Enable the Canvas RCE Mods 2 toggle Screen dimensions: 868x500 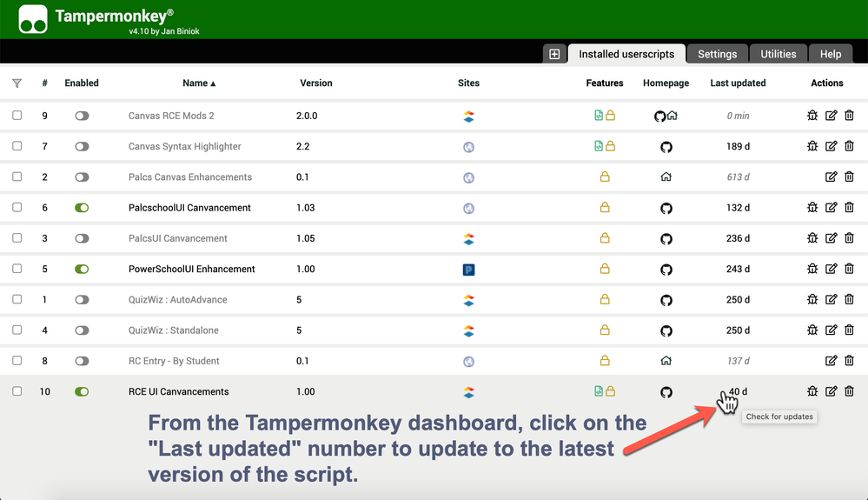click(x=82, y=116)
